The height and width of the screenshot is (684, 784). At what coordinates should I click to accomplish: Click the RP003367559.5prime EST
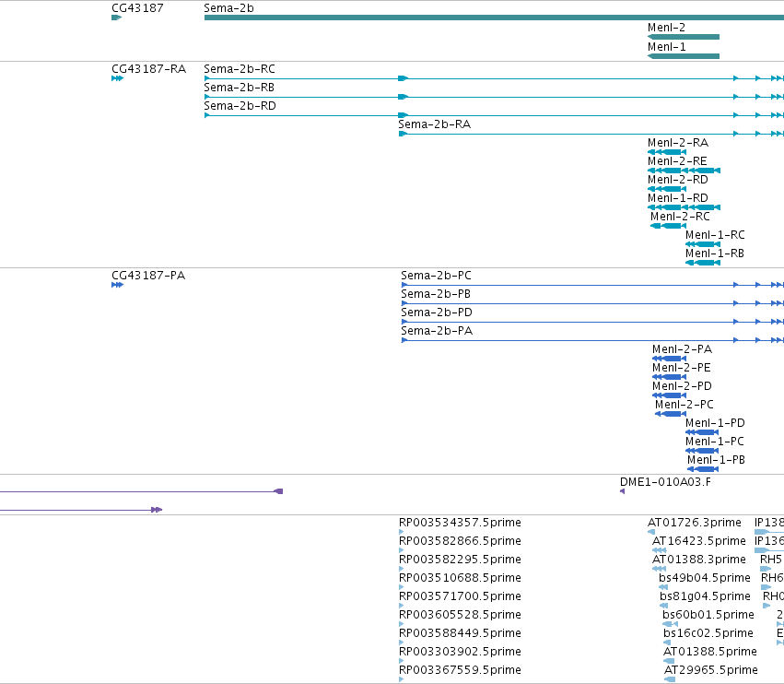[x=402, y=679]
